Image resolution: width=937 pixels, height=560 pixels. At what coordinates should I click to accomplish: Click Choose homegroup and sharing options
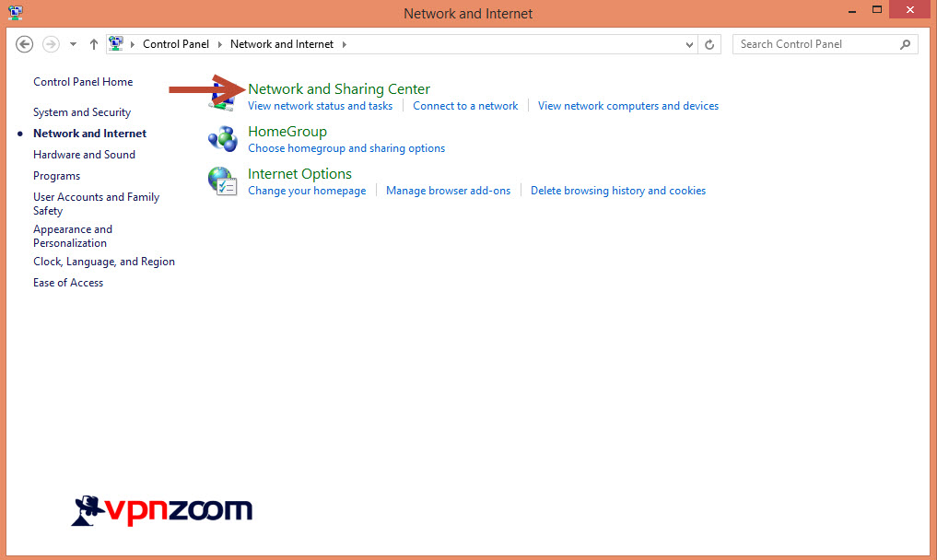pyautogui.click(x=346, y=148)
